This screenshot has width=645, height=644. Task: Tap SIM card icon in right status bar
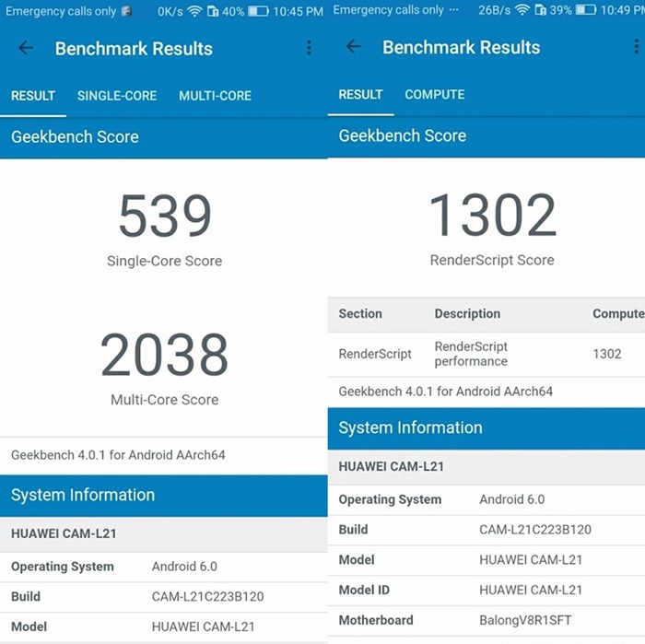[x=540, y=10]
